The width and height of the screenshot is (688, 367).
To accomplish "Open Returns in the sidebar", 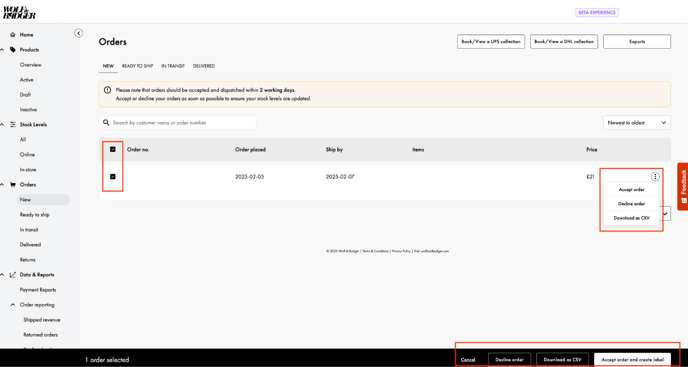I will pos(28,260).
